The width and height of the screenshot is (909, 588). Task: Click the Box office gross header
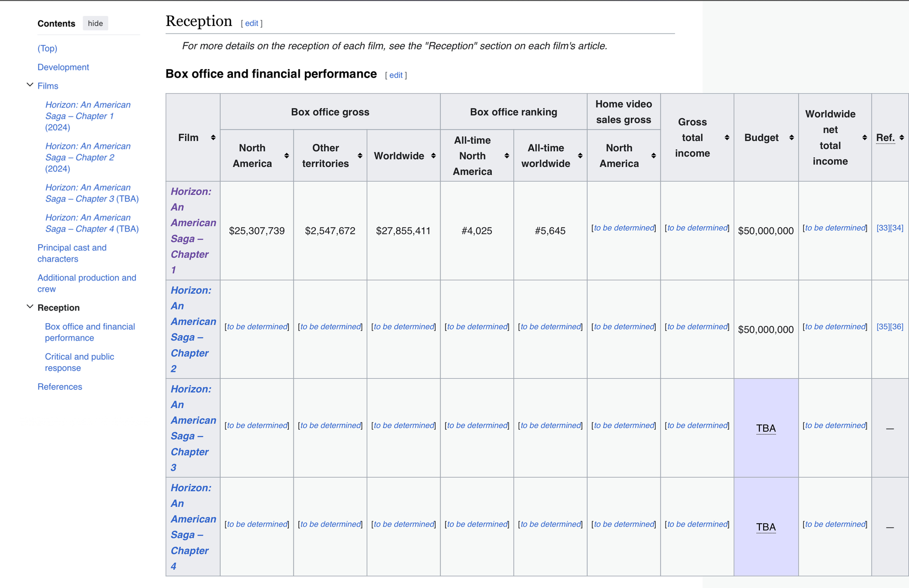[x=330, y=112]
